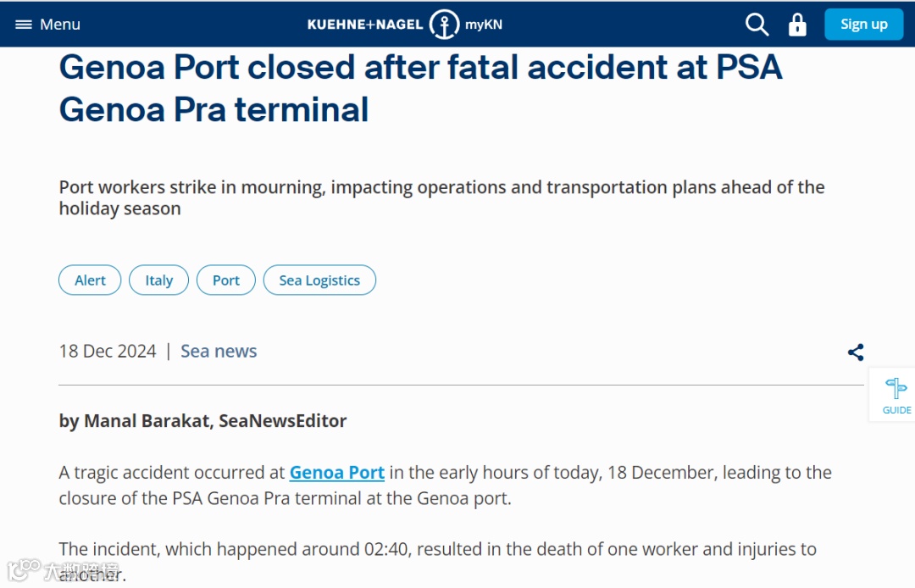Open the Sea news category link
The width and height of the screenshot is (915, 588).
(219, 352)
